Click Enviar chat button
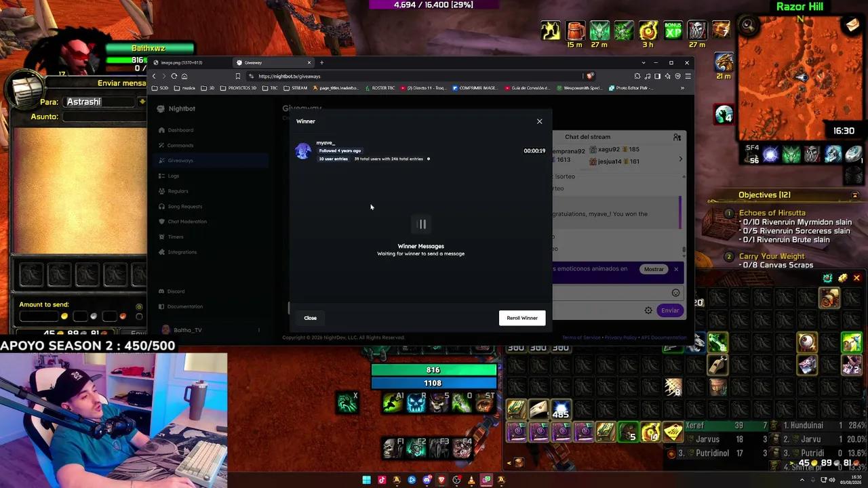 [670, 310]
